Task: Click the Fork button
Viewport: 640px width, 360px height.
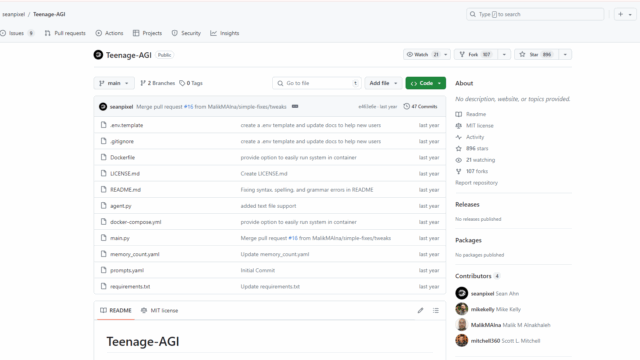Action: pos(476,54)
